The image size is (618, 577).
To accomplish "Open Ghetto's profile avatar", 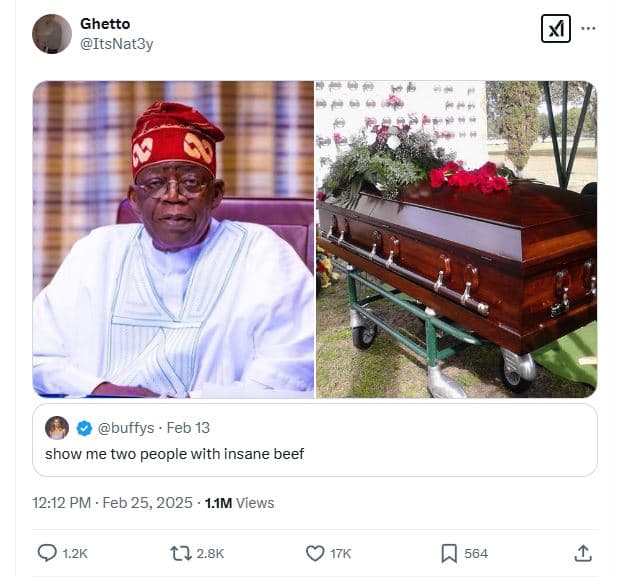I will (52, 34).
